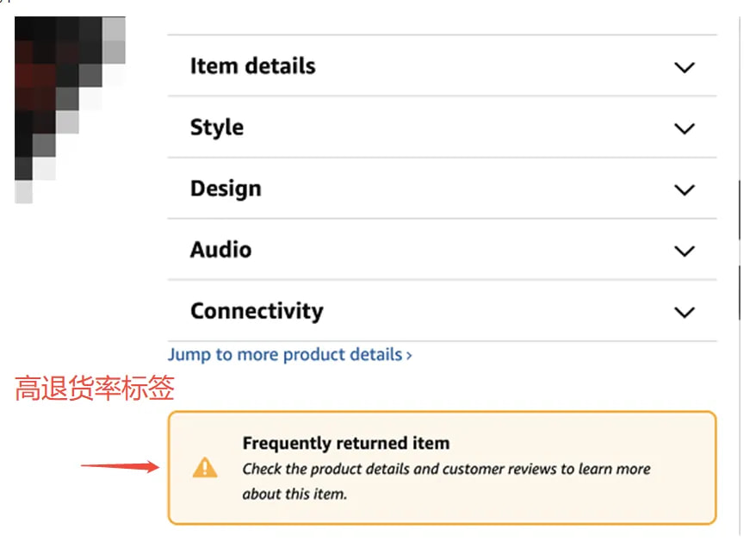Click the Connectivity section chevron
Viewport: 756px width, 548px height.
click(x=685, y=313)
